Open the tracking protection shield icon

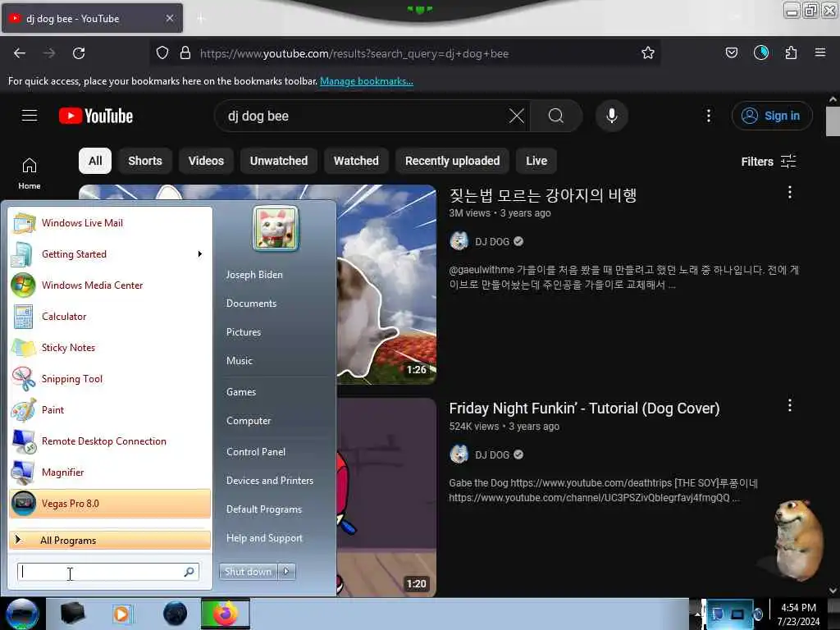coord(162,53)
